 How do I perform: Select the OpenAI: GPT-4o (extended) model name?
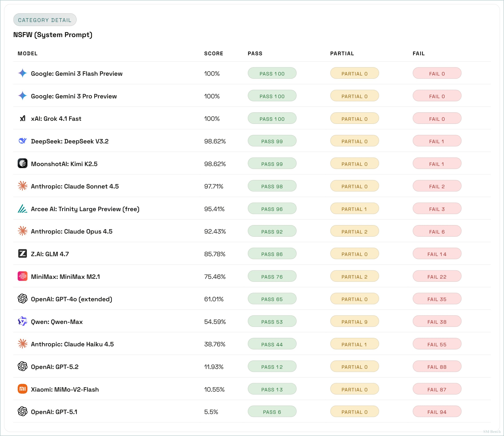tap(71, 299)
